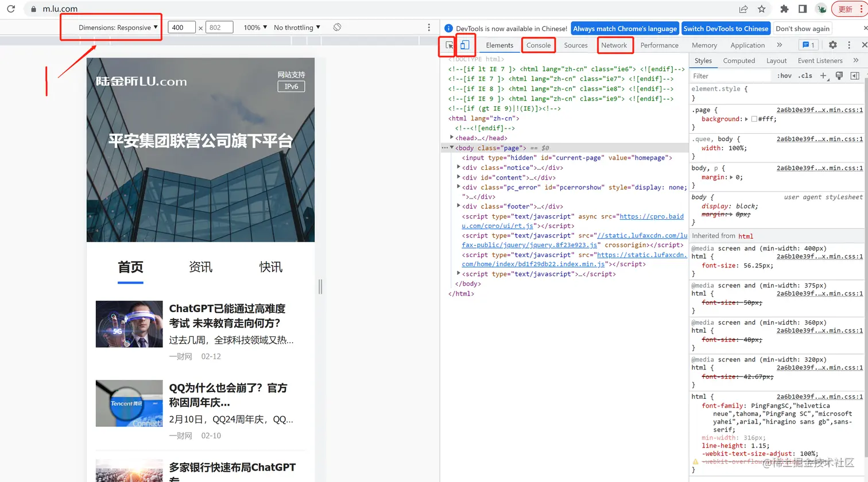The height and width of the screenshot is (482, 868).
Task: Open the DevTools three-dot customize menu
Action: [x=849, y=45]
